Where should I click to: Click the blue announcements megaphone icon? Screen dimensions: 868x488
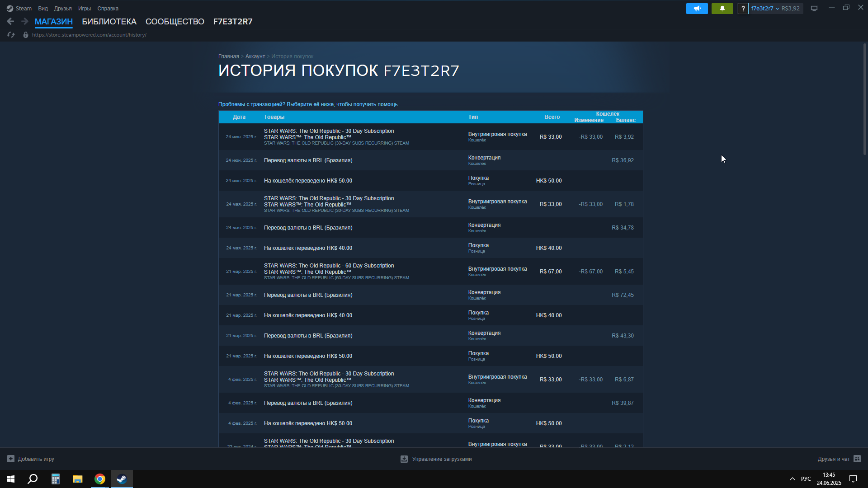[697, 9]
